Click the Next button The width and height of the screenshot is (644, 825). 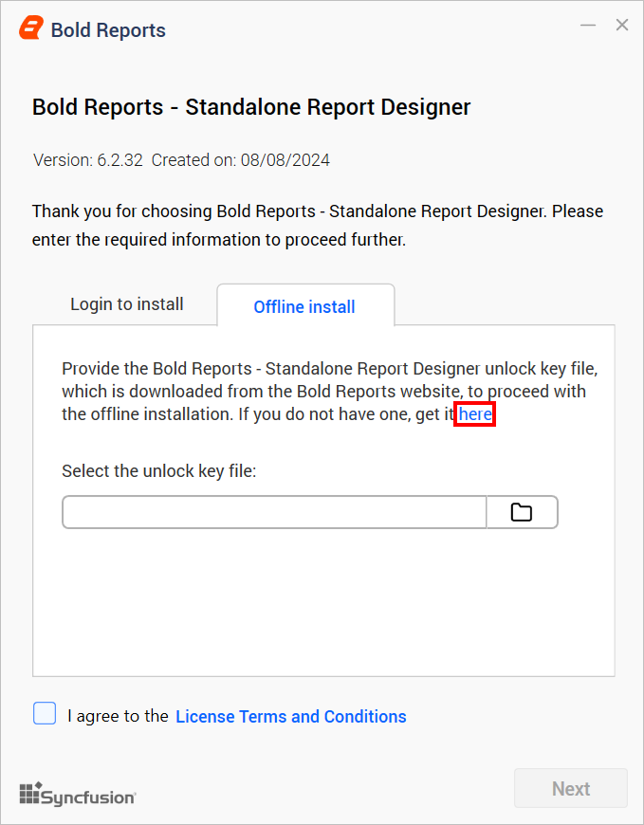pos(571,788)
